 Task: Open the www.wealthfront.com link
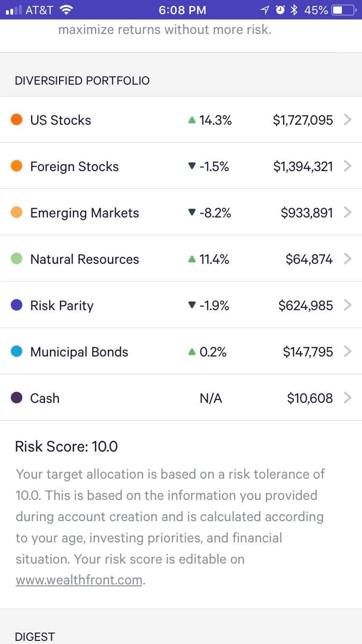click(79, 580)
